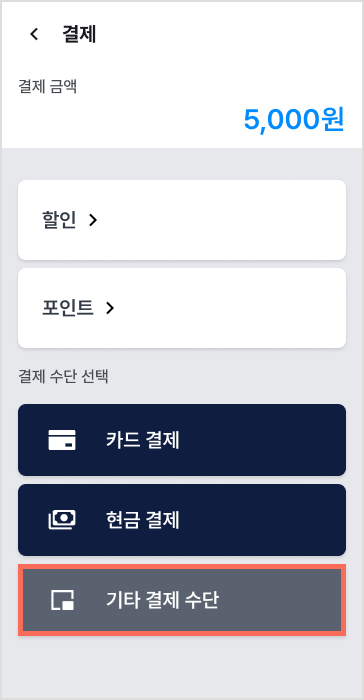Click the square icon in 기타 결제 수단

click(x=62, y=600)
